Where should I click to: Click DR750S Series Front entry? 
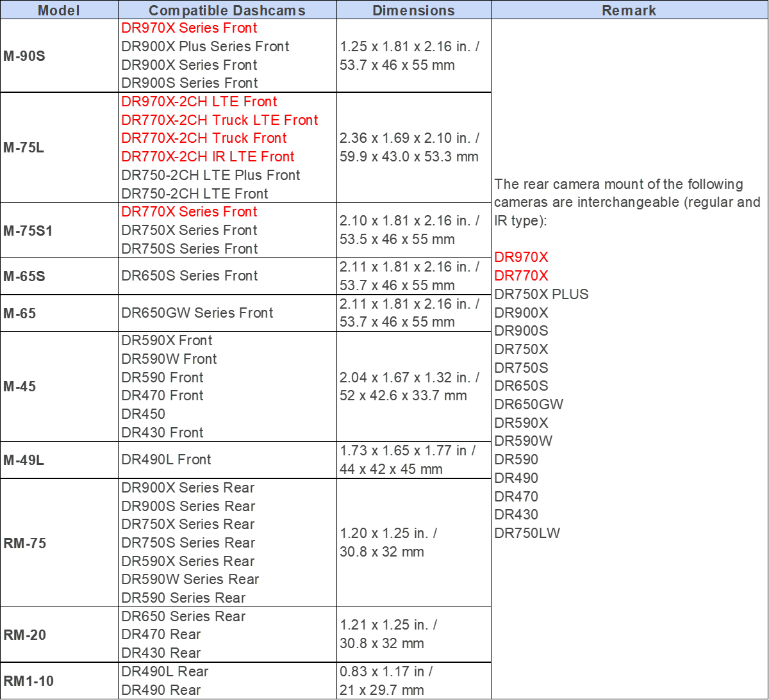[x=190, y=249]
